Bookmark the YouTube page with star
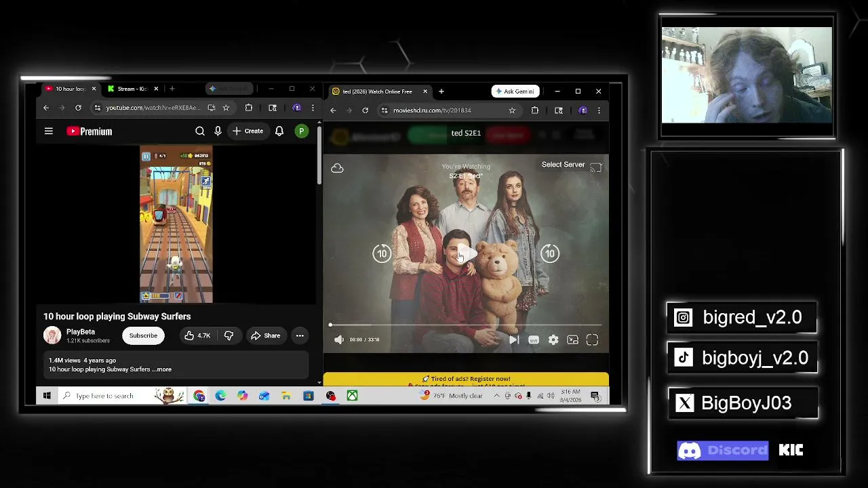Viewport: 868px width, 488px height. (226, 108)
